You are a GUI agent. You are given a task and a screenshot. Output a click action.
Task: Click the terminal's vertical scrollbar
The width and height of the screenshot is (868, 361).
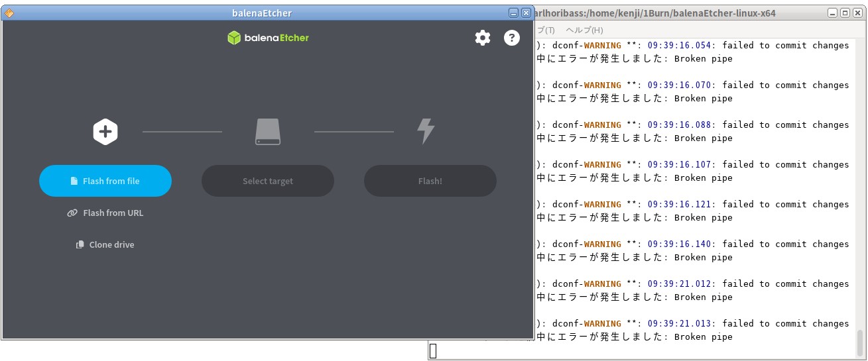[x=860, y=342]
